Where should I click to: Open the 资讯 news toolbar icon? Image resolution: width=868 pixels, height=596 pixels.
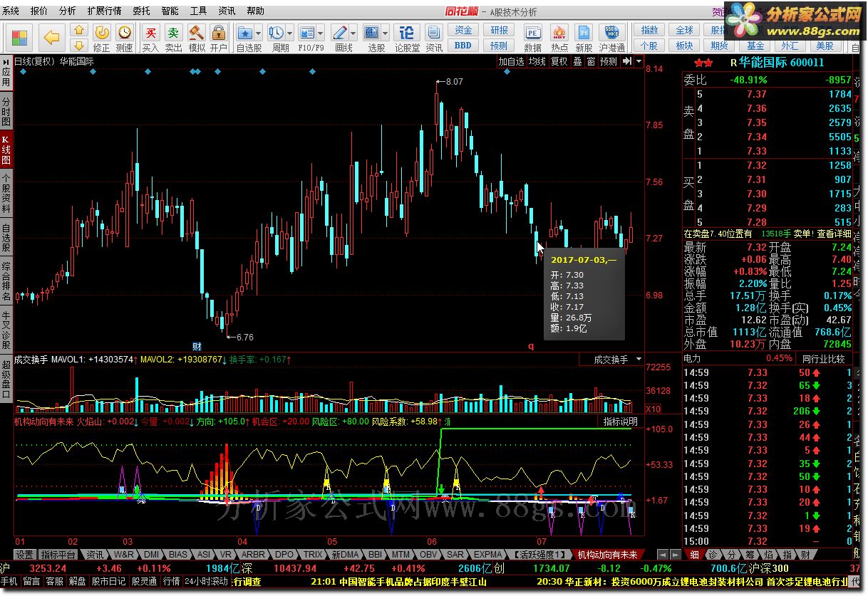coord(434,38)
